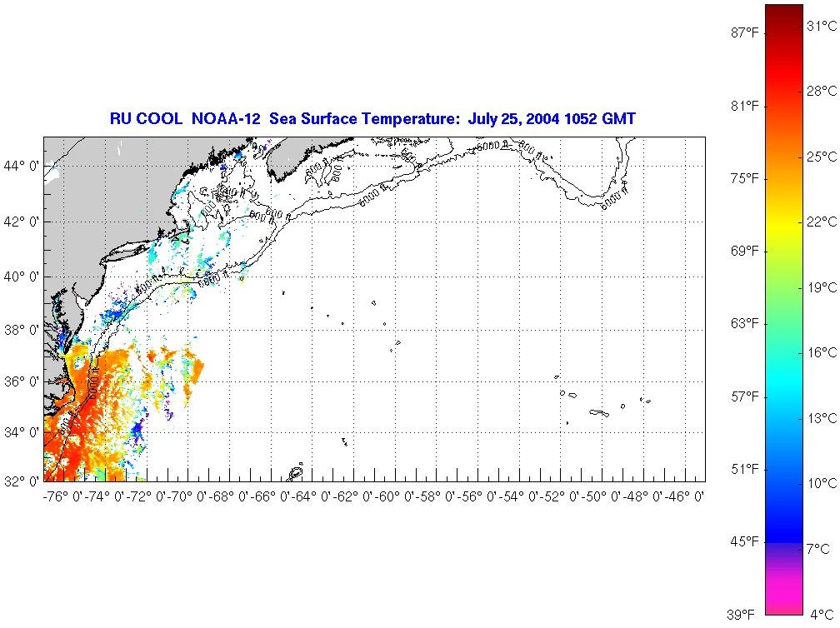
Task: Click the 4°C colorbar label
Action: [822, 615]
